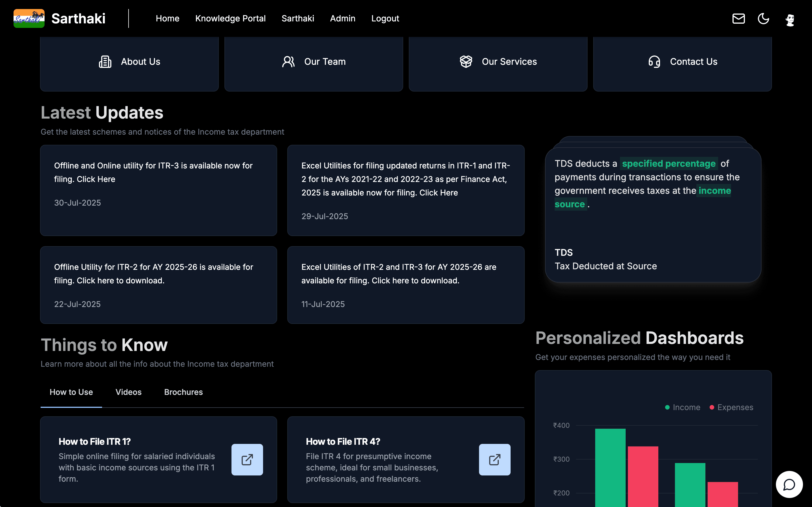Click the About Us building icon
This screenshot has height=507, width=812.
[x=105, y=62]
